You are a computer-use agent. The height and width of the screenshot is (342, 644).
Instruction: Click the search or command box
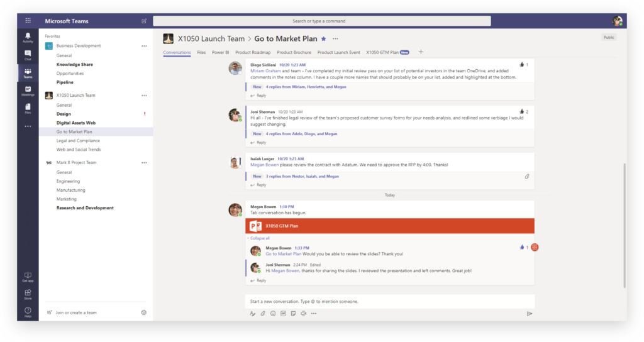point(321,21)
